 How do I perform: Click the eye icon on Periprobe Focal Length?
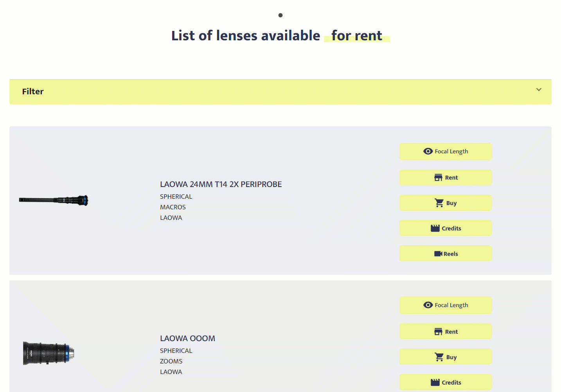point(428,151)
